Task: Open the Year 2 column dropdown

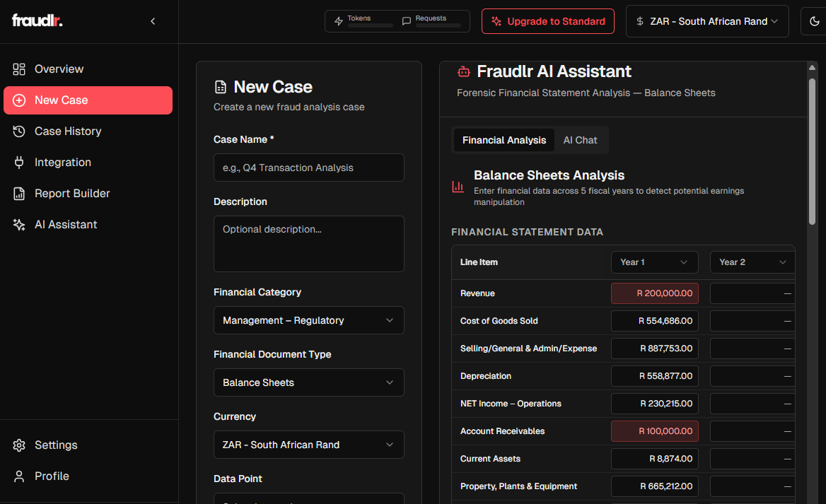Action: click(752, 262)
